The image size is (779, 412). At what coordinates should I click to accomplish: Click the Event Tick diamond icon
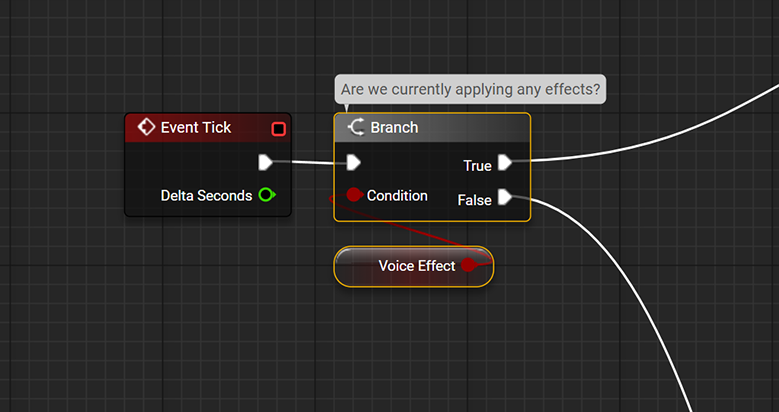[146, 127]
